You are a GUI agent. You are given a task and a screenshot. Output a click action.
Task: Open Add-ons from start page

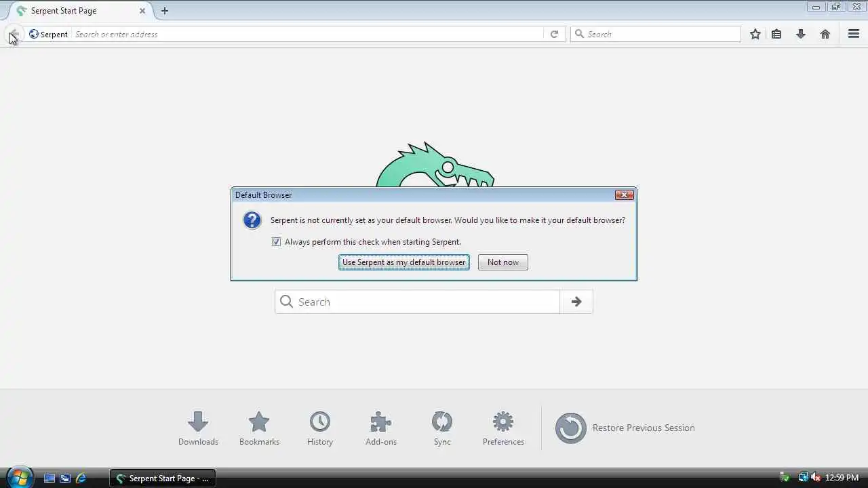[381, 428]
